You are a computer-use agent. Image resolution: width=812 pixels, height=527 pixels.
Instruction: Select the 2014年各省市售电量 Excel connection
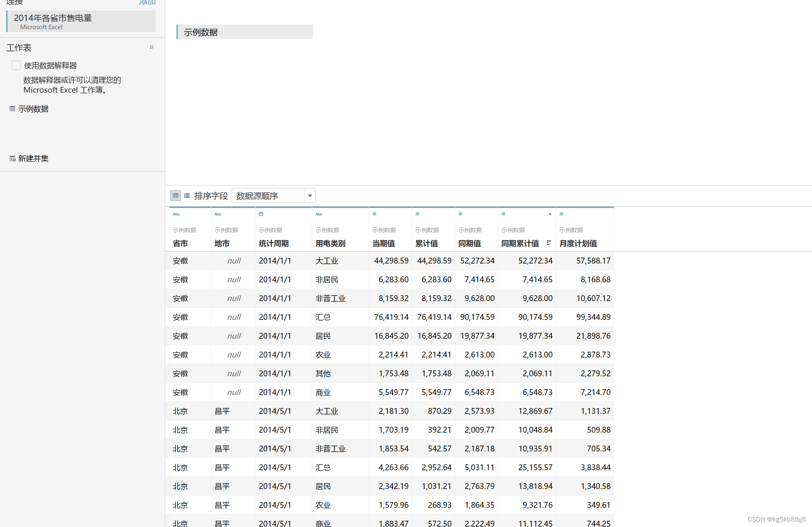coord(81,21)
